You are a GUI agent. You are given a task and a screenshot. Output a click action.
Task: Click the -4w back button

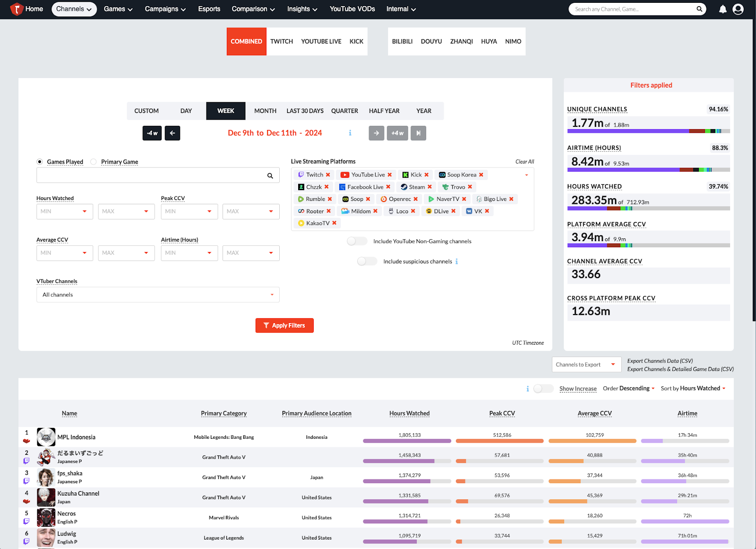click(152, 133)
